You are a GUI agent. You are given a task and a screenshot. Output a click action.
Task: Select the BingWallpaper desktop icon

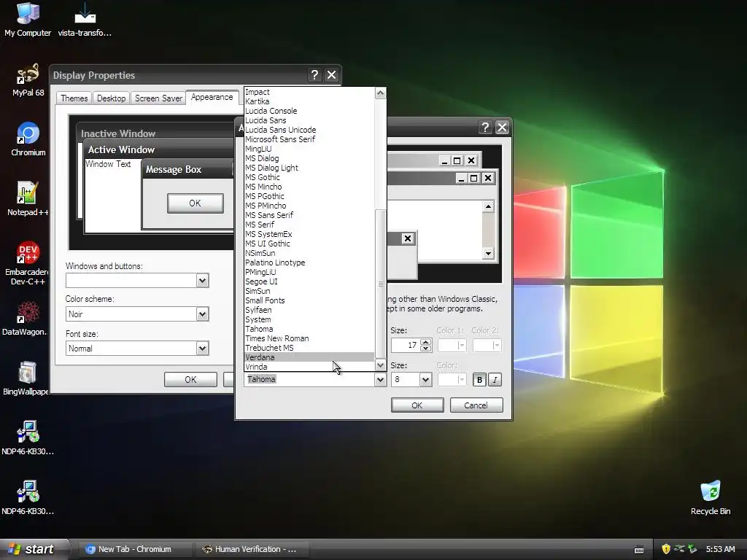pos(26,378)
